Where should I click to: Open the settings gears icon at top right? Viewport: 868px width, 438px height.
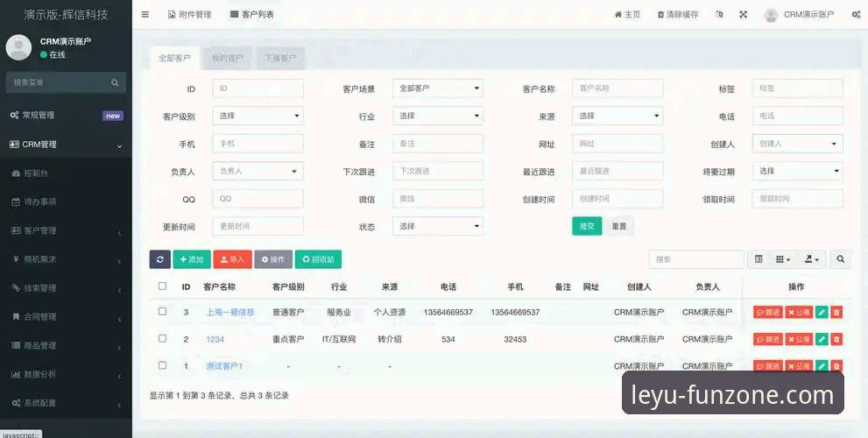(856, 14)
